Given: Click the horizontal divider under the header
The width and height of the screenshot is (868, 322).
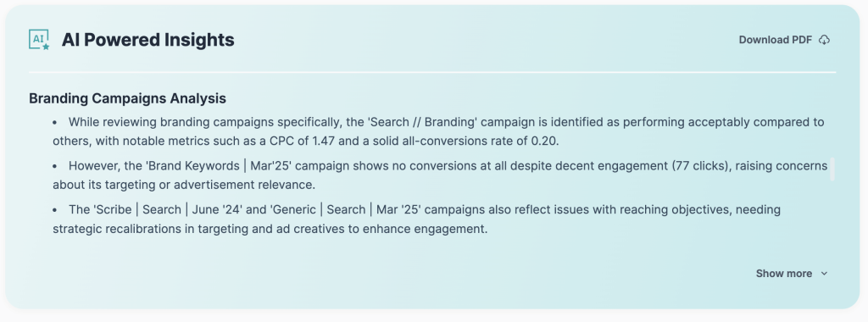Looking at the screenshot, I should pyautogui.click(x=432, y=72).
